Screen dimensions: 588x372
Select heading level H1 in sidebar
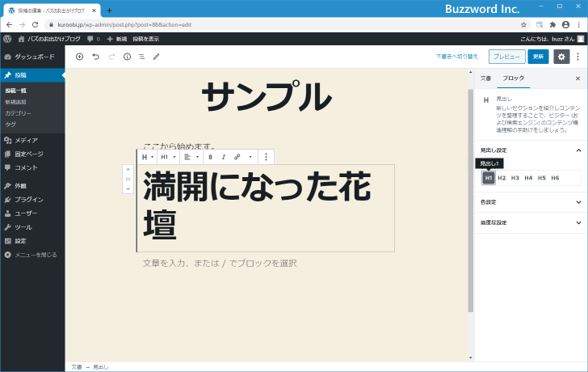pos(488,178)
